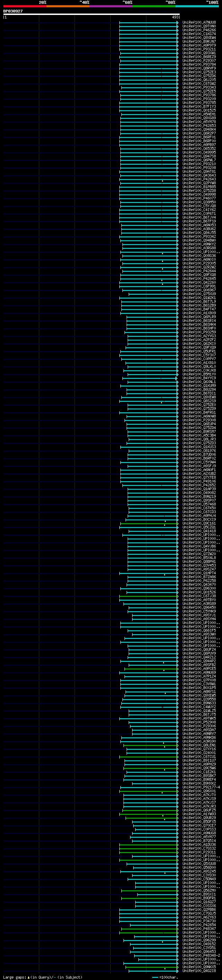
Task: Select the UniRef100_P93784 label
Action: [199, 64]
